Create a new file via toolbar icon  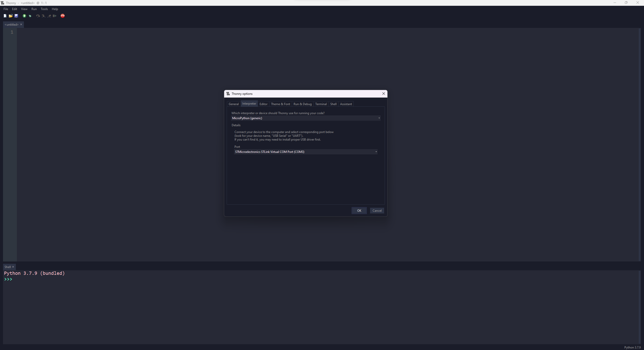pos(5,16)
